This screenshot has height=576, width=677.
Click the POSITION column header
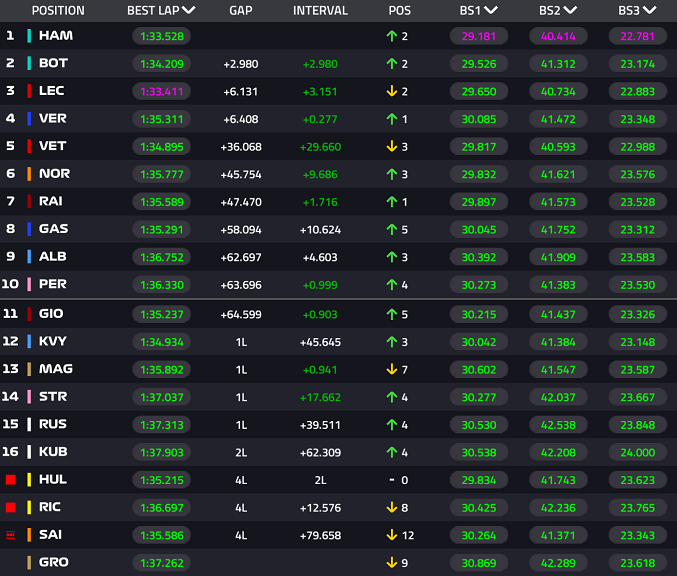tap(58, 10)
